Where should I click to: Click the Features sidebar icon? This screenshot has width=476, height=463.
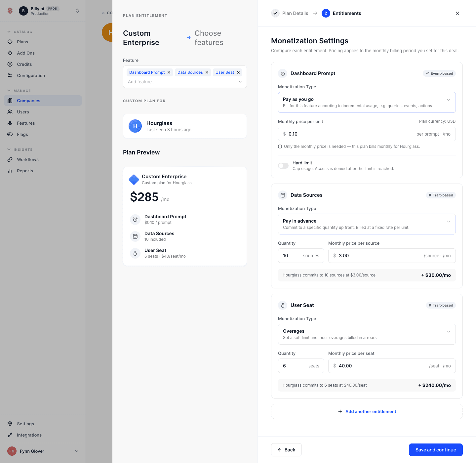pyautogui.click(x=10, y=123)
